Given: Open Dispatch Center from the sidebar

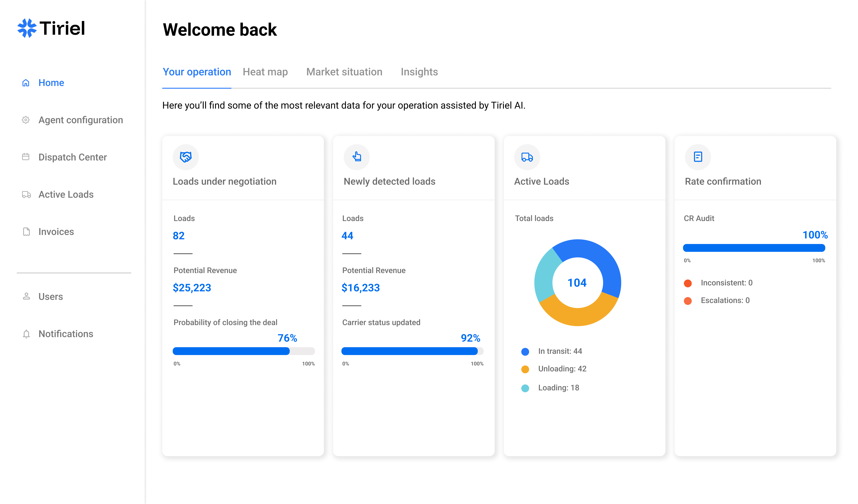Looking at the screenshot, I should coord(73,157).
